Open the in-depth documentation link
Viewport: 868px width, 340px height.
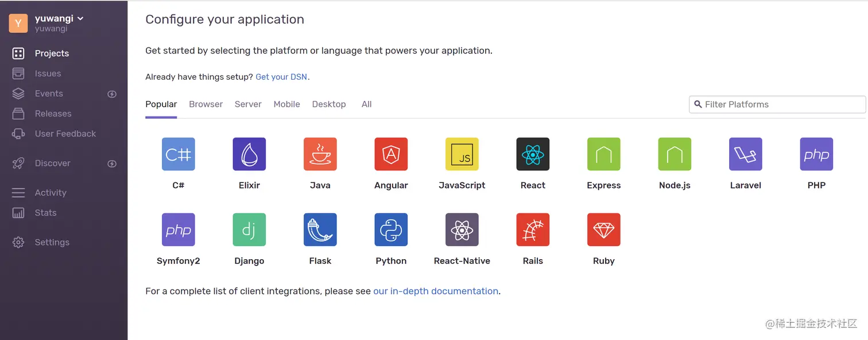[x=436, y=291]
